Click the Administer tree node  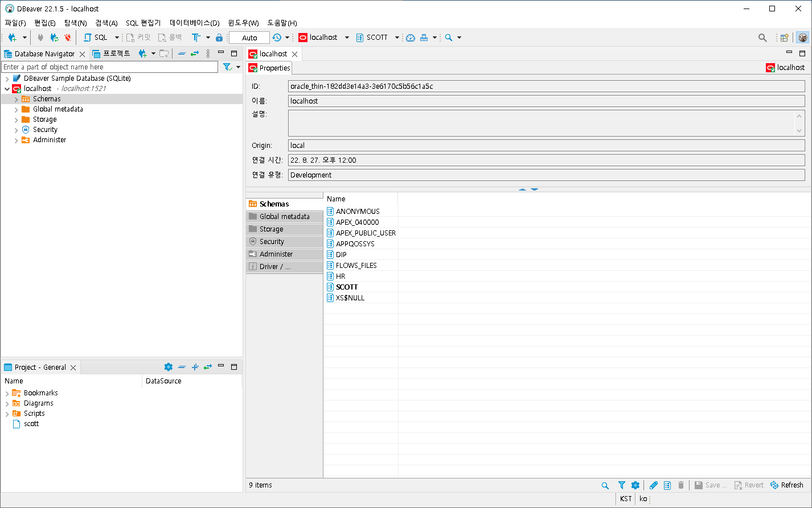point(50,140)
